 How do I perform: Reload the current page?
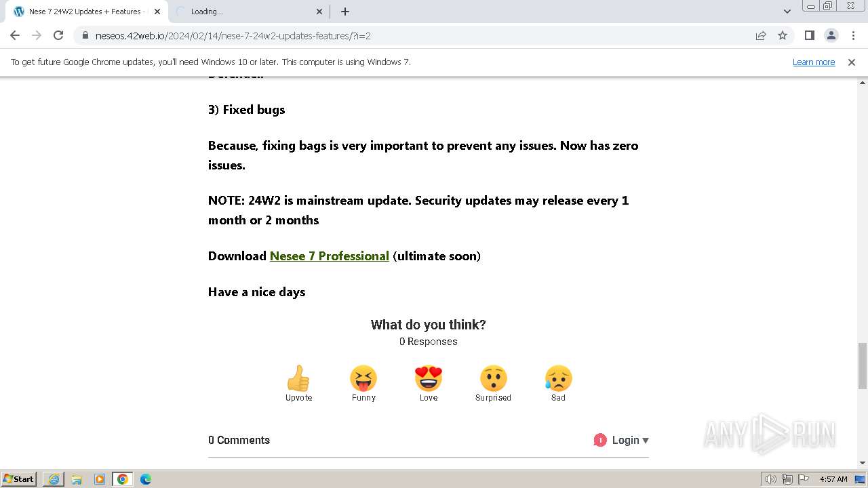pyautogui.click(x=58, y=35)
